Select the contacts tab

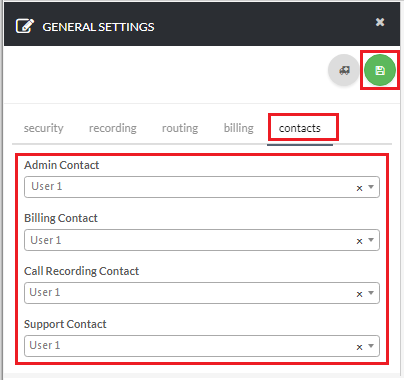point(300,128)
